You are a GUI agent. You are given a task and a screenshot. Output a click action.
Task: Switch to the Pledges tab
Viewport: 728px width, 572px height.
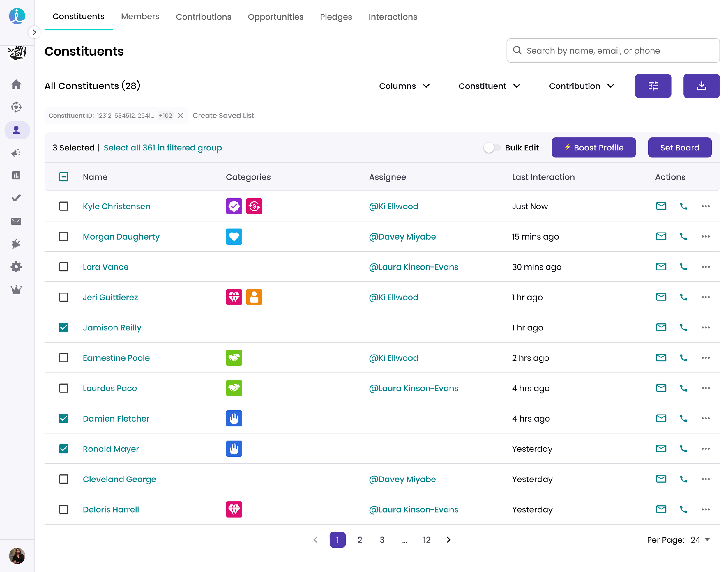[336, 17]
